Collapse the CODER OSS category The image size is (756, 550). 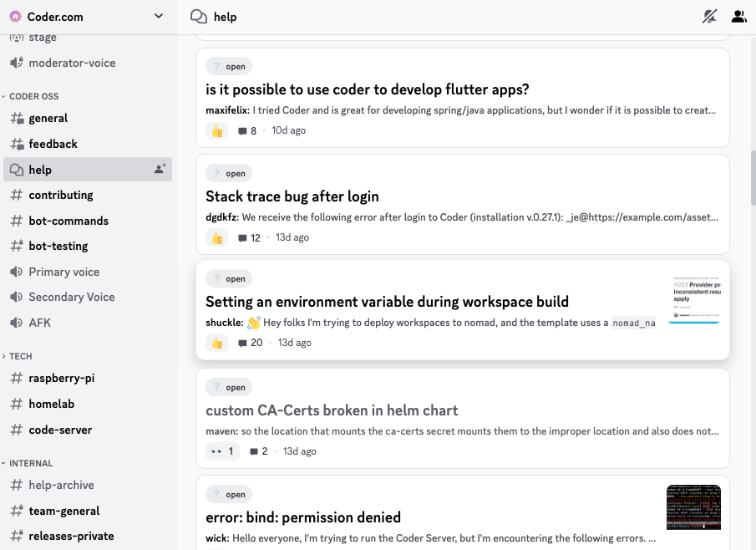[x=33, y=96]
